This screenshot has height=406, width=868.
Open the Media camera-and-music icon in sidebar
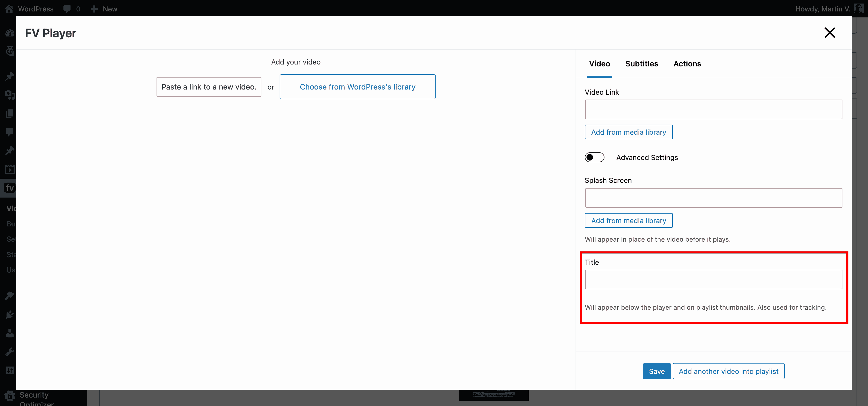(10, 95)
